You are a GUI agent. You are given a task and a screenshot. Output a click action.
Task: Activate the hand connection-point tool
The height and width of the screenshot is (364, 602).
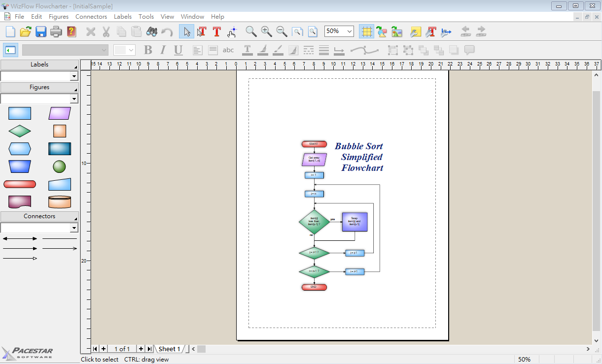[x=232, y=32]
